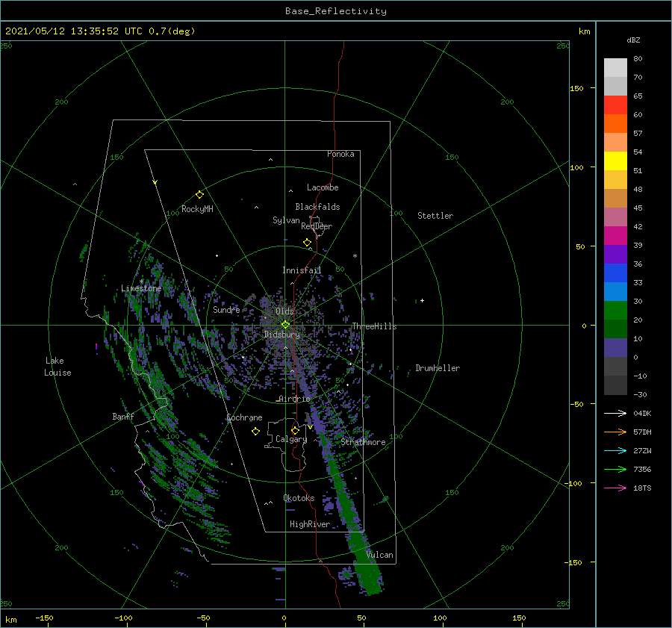Click the Okotoks label

[x=299, y=498]
